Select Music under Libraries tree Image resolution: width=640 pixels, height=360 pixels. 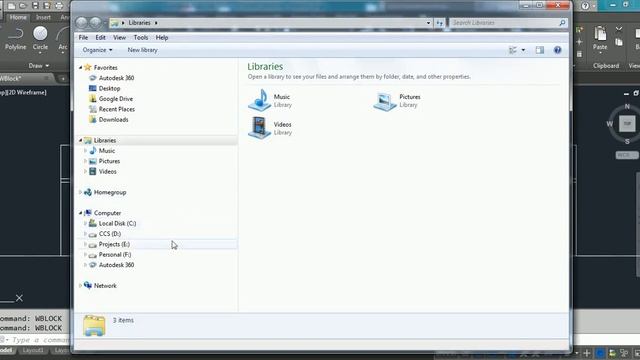tap(107, 151)
